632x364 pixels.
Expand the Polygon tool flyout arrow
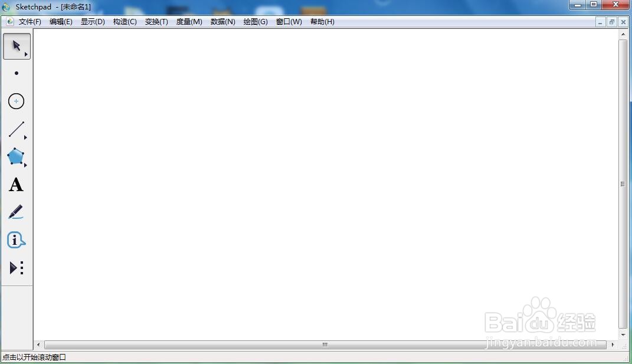[25, 165]
